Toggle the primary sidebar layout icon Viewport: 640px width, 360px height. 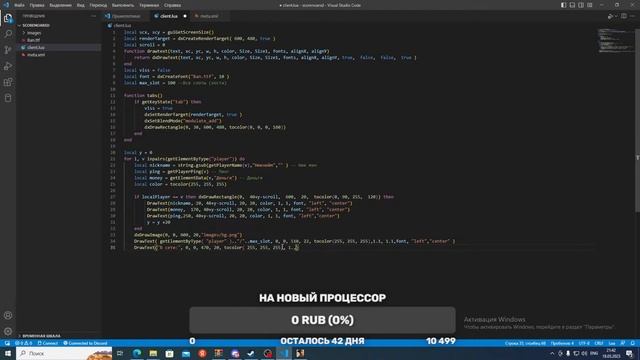[x=563, y=5]
